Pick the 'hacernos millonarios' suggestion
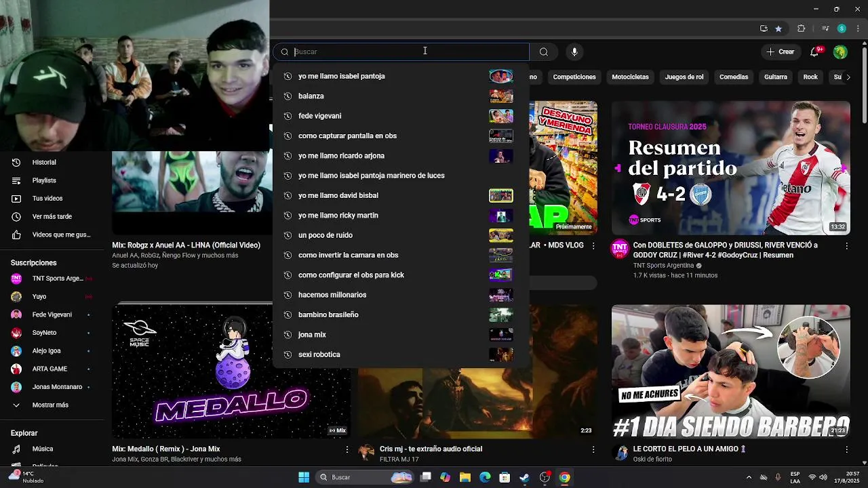Screen dimensions: 868x488 pyautogui.click(x=401, y=295)
